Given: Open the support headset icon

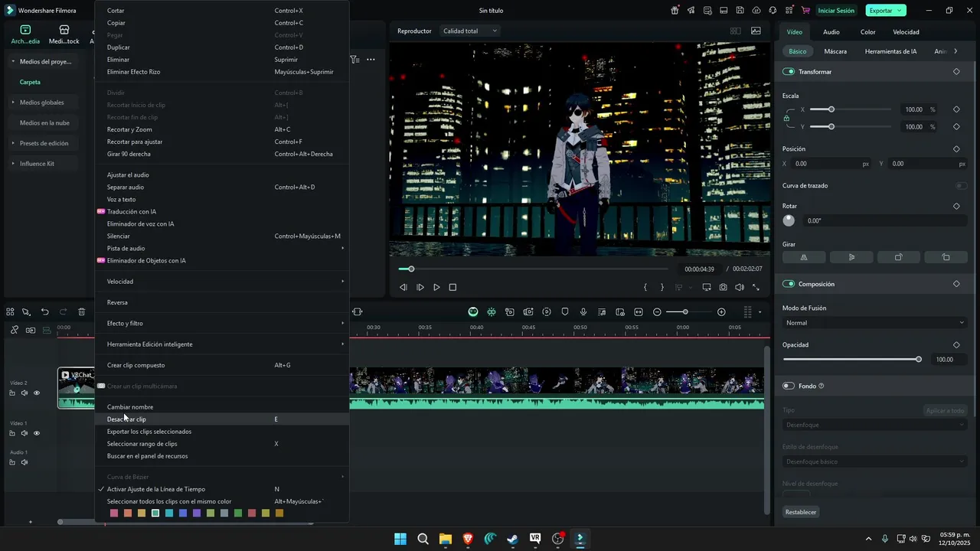Looking at the screenshot, I should pos(773,11).
